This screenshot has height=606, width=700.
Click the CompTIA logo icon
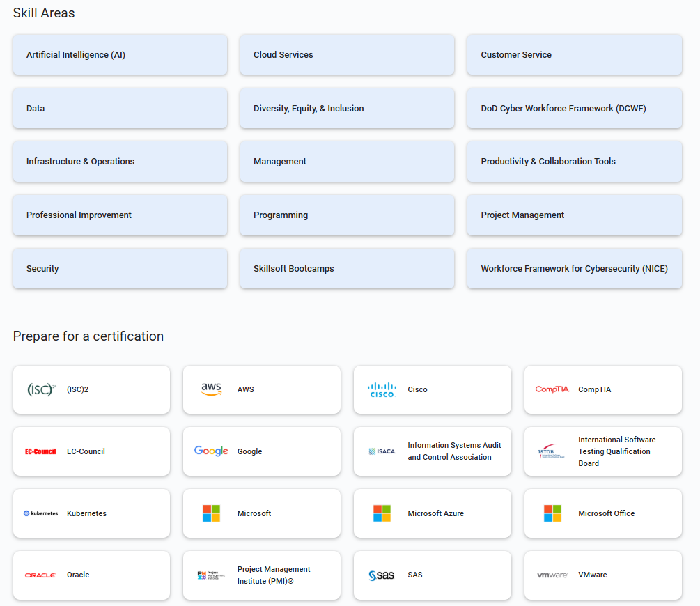[552, 389]
